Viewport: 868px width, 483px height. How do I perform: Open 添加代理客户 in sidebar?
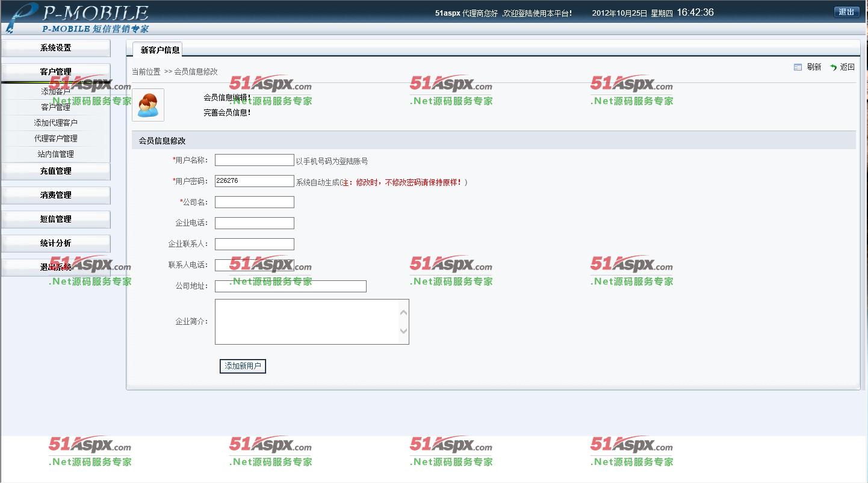click(56, 123)
